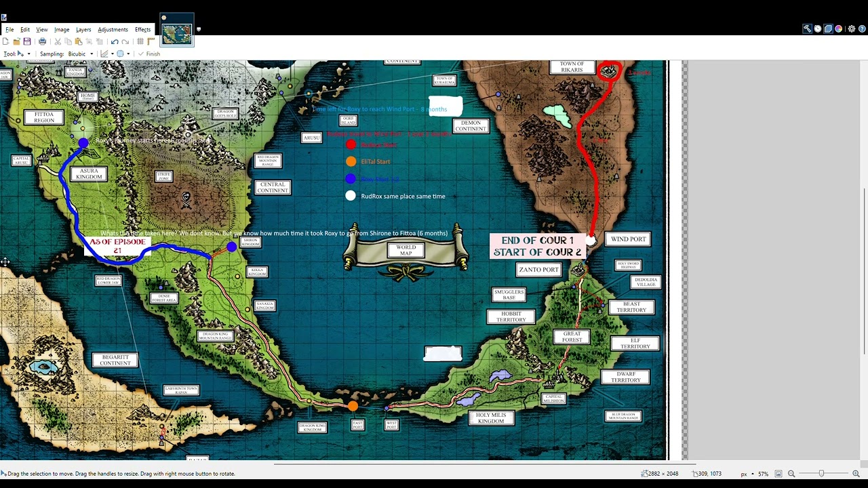Open a file with the folder icon
The width and height of the screenshot is (868, 488).
coord(16,42)
